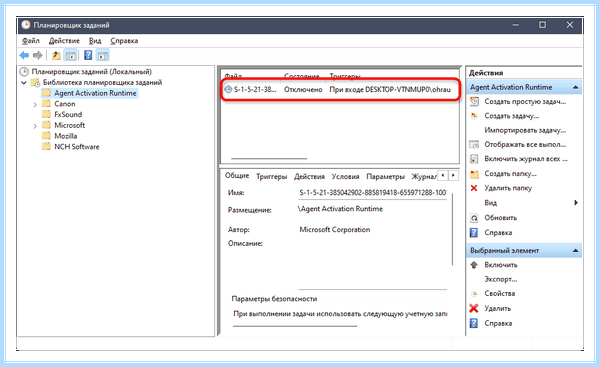
Task: Click the Back arrow toolbar icon
Action: [x=24, y=55]
